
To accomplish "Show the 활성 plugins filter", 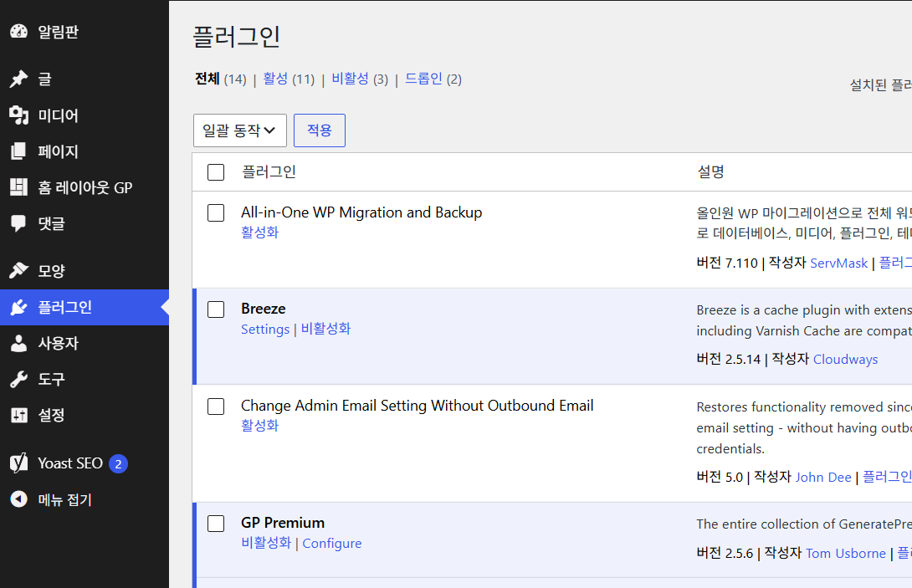I will [x=276, y=79].
